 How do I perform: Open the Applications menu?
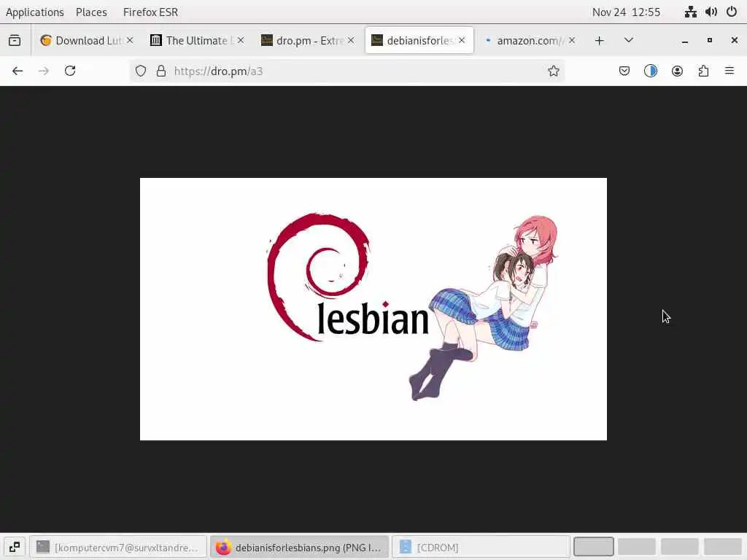coord(35,12)
